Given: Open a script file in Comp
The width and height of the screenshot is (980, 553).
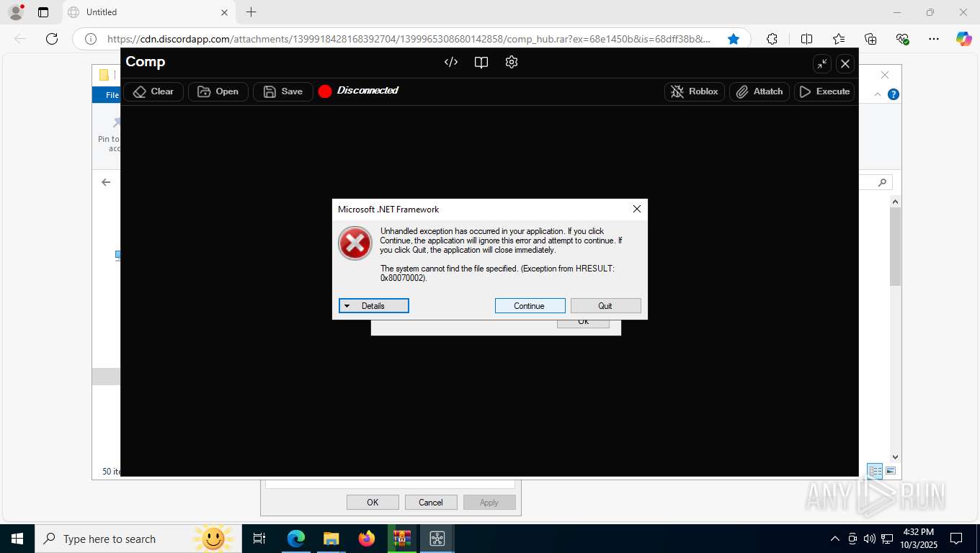Looking at the screenshot, I should click(218, 91).
